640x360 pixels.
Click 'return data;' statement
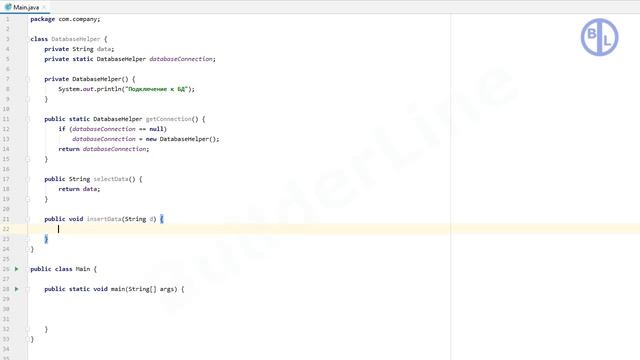click(79, 189)
